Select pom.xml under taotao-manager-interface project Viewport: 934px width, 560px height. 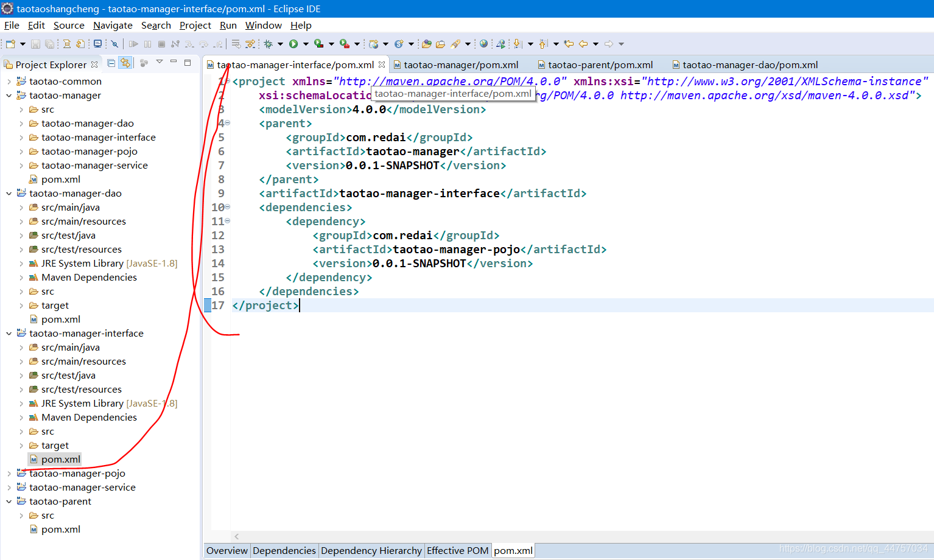click(61, 460)
